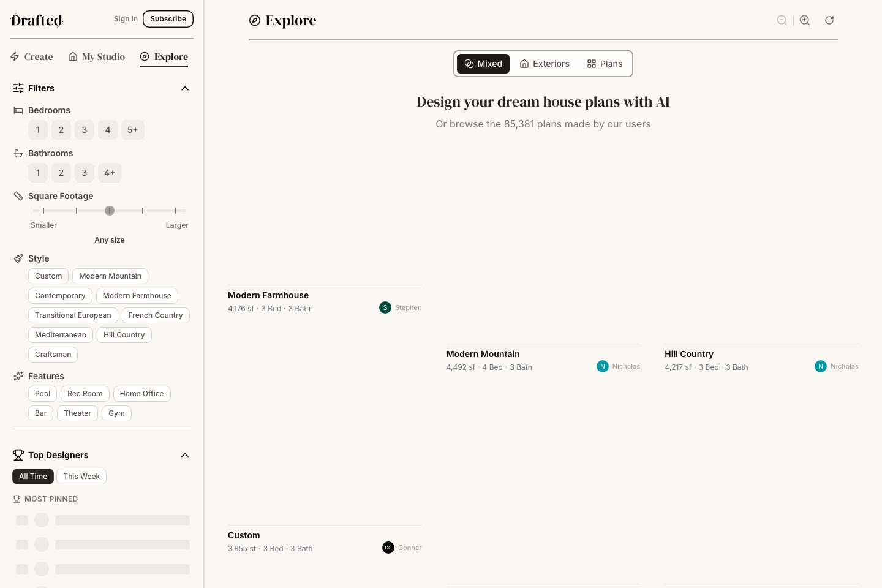Click the Square Footage slider handle
This screenshot has width=882, height=588.
[x=110, y=211]
